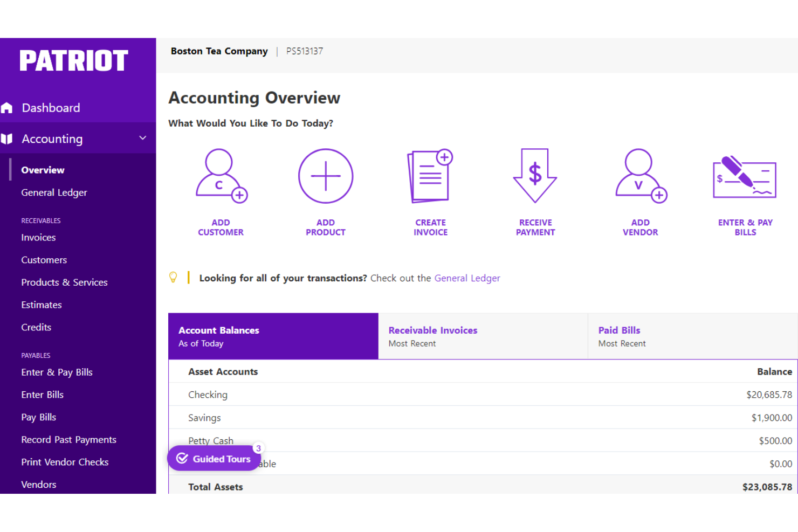Go to Invoices in Receivables
Screen dimensions: 798x532
[38, 237]
